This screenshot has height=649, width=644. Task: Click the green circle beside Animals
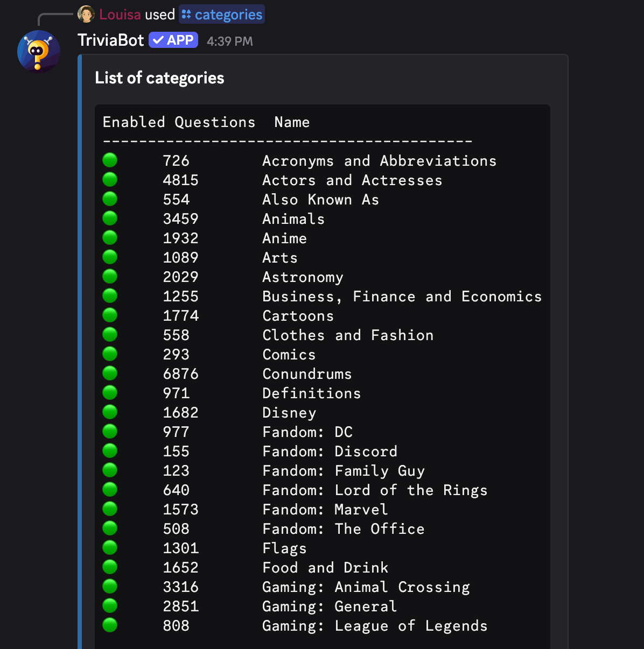tap(110, 218)
